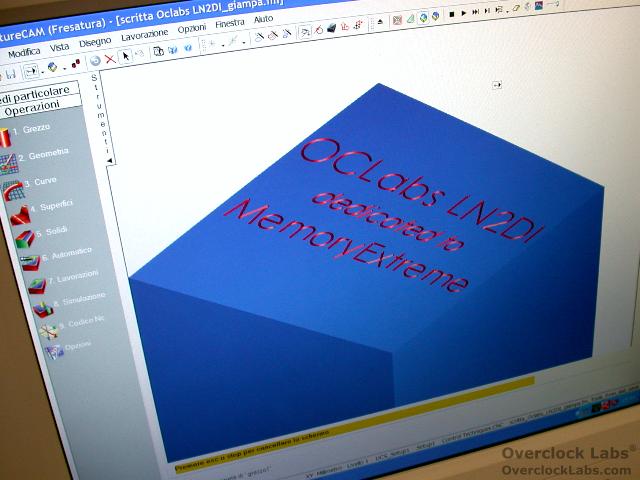This screenshot has height=480, width=640.
Task: Click the Automatico recognition icon
Action: (x=30, y=262)
